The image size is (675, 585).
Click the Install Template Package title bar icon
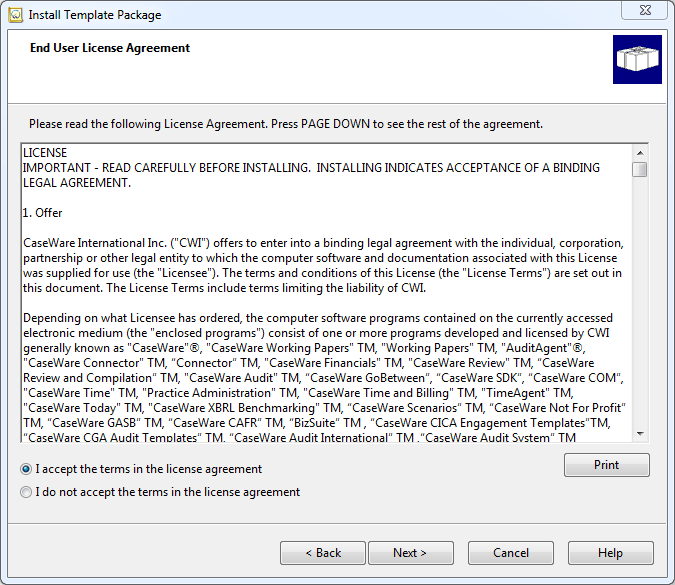pos(15,15)
